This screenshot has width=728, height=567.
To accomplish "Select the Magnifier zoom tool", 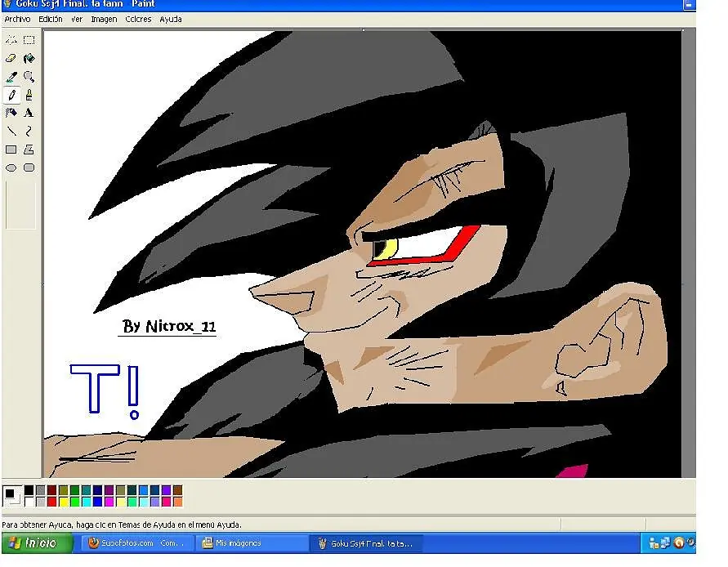I will 29,77.
